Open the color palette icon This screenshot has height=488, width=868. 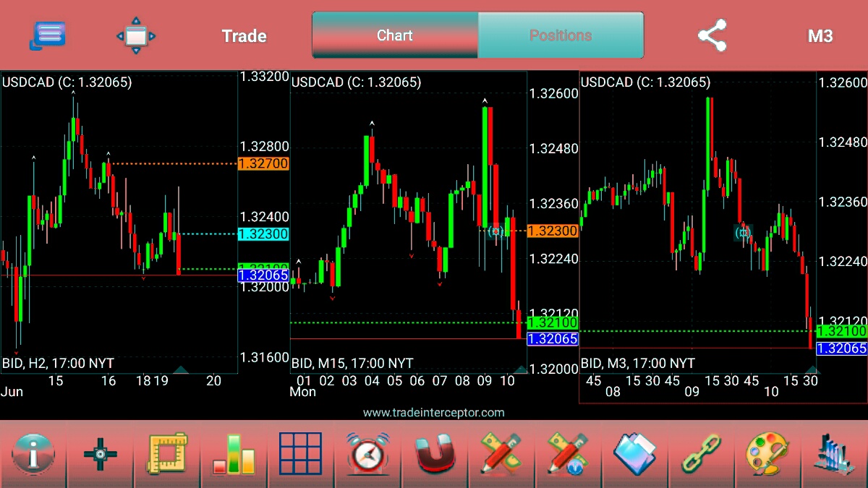click(x=767, y=455)
